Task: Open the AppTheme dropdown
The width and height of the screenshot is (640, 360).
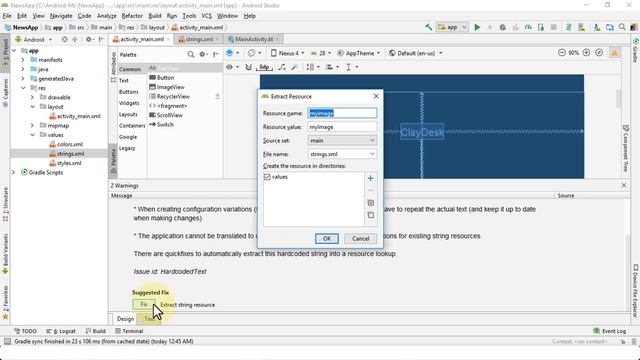Action: click(359, 53)
